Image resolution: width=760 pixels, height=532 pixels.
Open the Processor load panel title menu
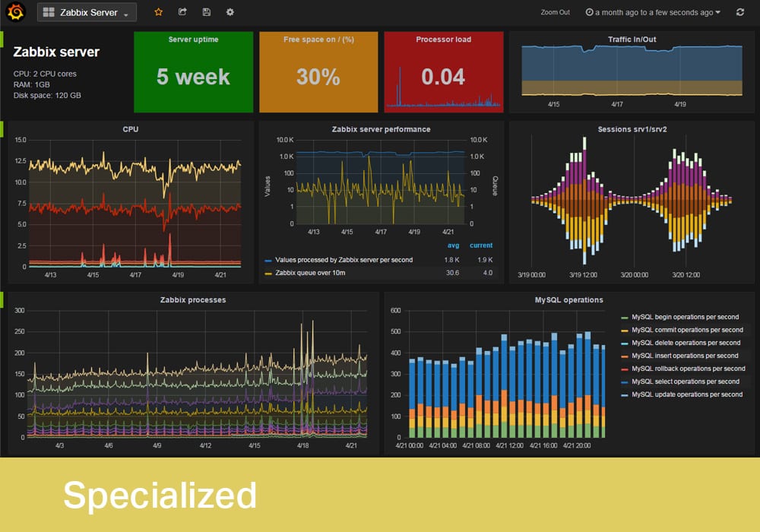pos(444,40)
